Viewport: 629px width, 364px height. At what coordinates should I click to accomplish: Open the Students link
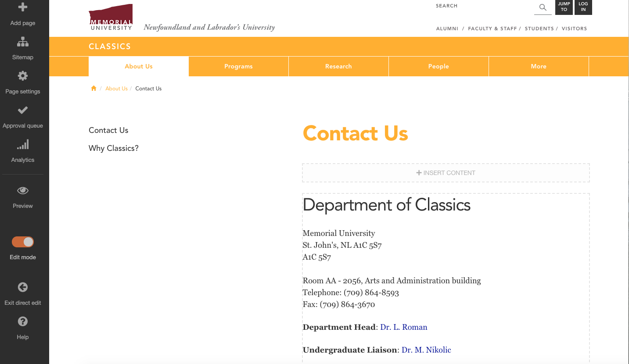(x=539, y=29)
